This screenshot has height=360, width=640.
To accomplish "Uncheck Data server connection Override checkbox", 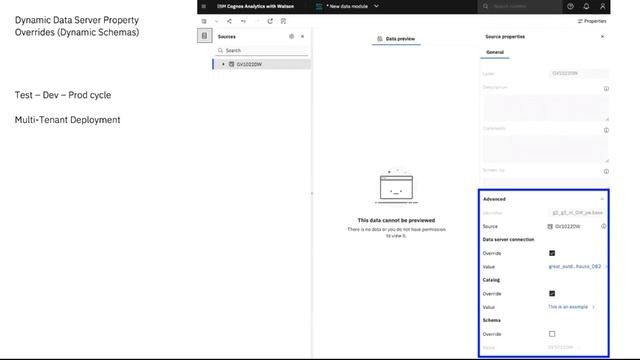I will pyautogui.click(x=552, y=253).
